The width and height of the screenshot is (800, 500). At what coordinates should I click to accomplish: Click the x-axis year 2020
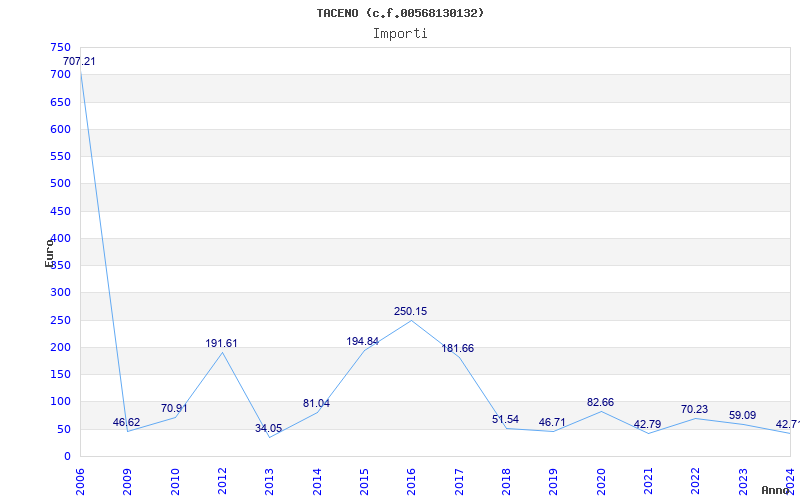coord(601,481)
